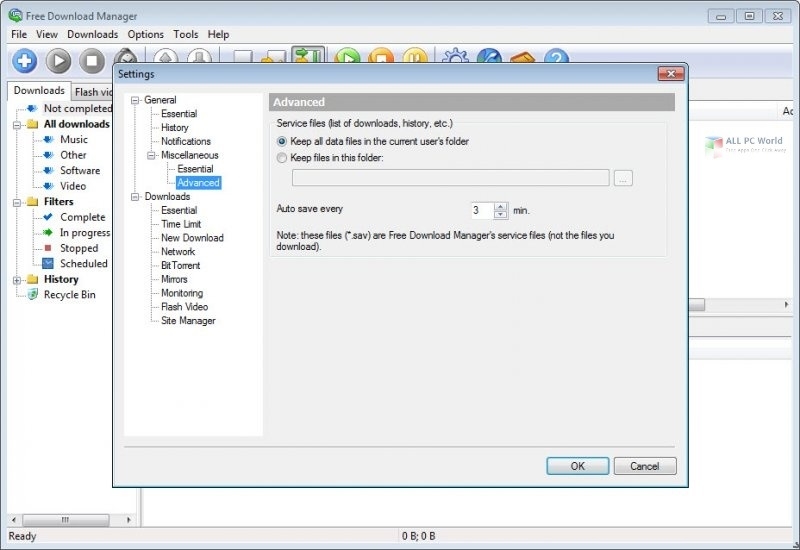The width and height of the screenshot is (800, 550).
Task: Click the folder path input field
Action: [x=451, y=178]
